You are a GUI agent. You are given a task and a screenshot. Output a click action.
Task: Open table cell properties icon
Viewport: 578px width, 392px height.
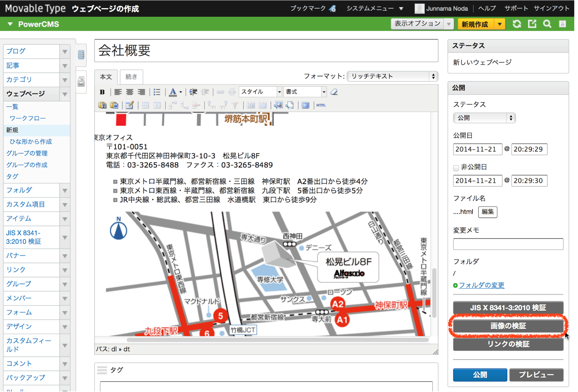157,105
